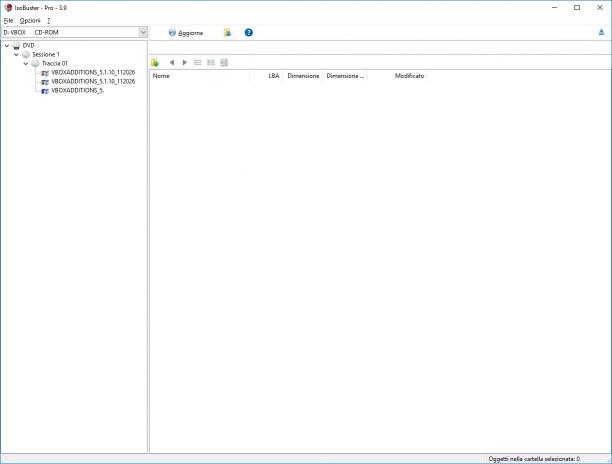Select the VBOXADDITIONS_5. tree entry
Viewport: 612px width, 464px height.
click(77, 91)
